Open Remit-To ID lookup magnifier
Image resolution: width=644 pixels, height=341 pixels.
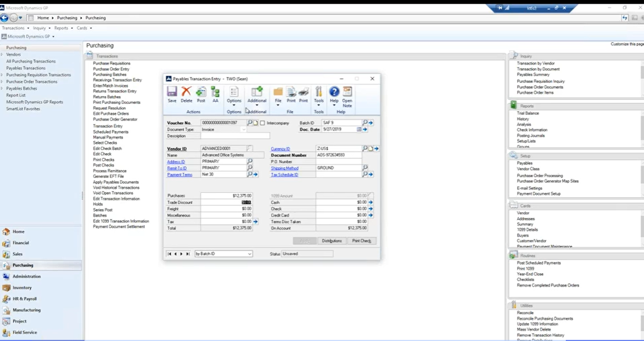tap(250, 168)
